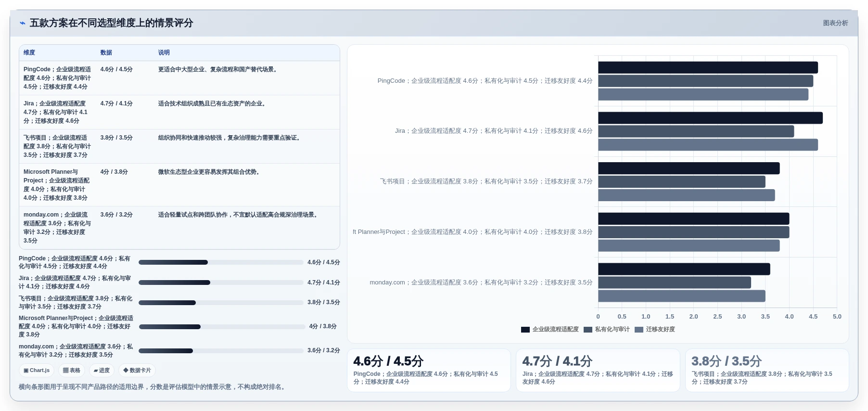Click monday.com's 企业级流程适配度 chart bar
The image size is (868, 411).
684,269
